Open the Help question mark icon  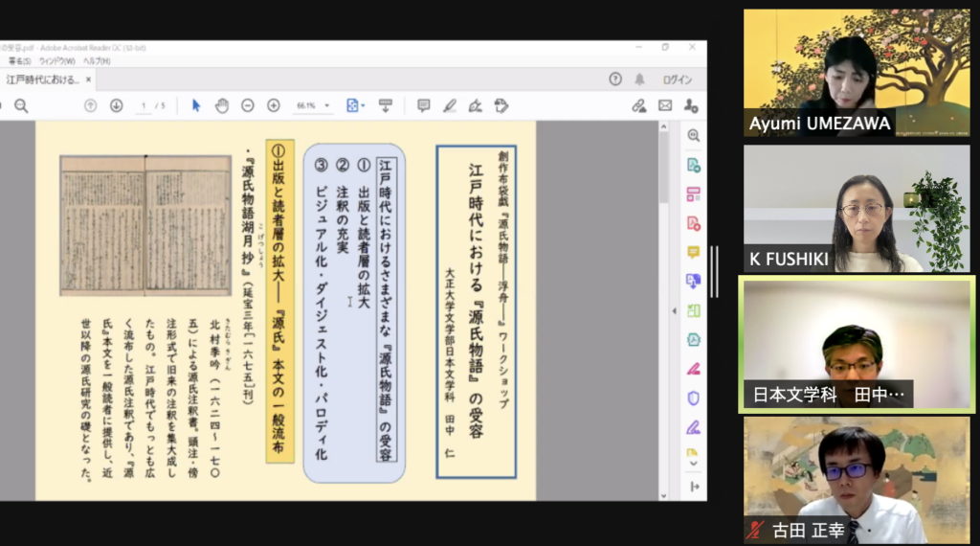615,80
